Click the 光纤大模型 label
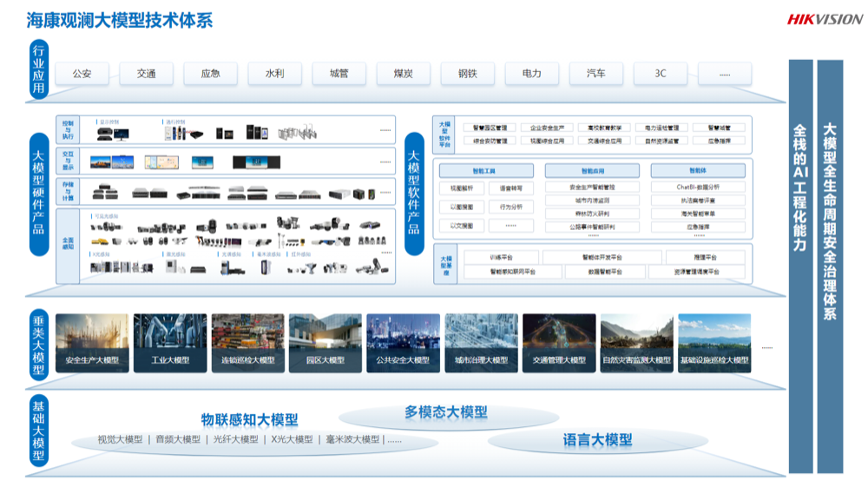This screenshot has height=487, width=868. click(236, 439)
